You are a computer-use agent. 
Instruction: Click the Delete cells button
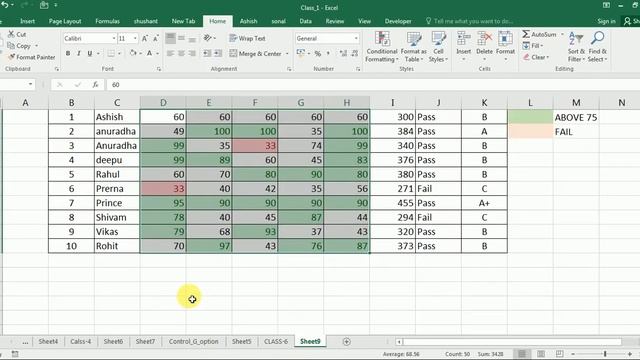484,46
